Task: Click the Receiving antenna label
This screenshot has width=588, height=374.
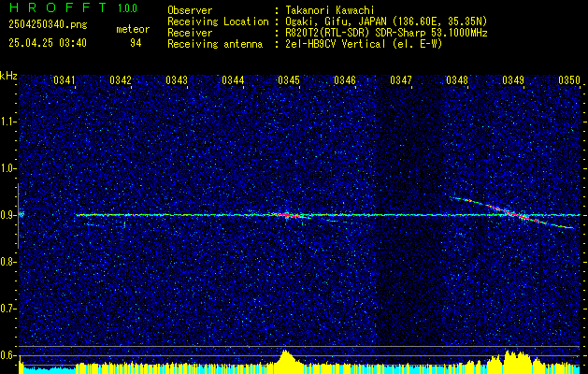Action: (x=215, y=44)
